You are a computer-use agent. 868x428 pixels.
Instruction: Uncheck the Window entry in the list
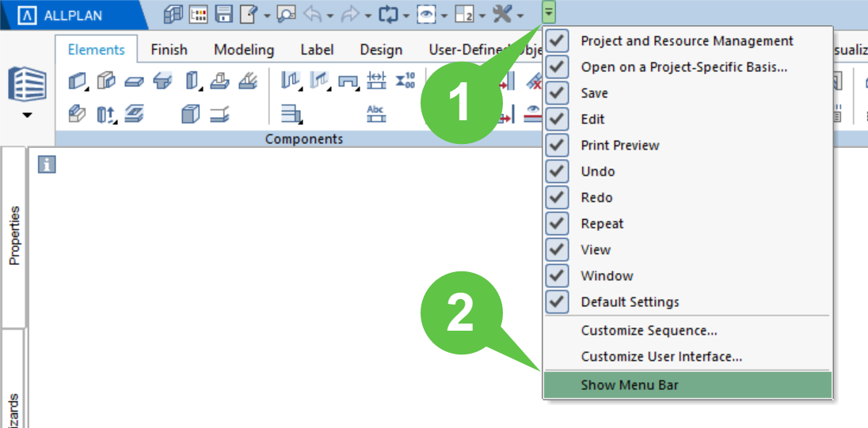557,275
